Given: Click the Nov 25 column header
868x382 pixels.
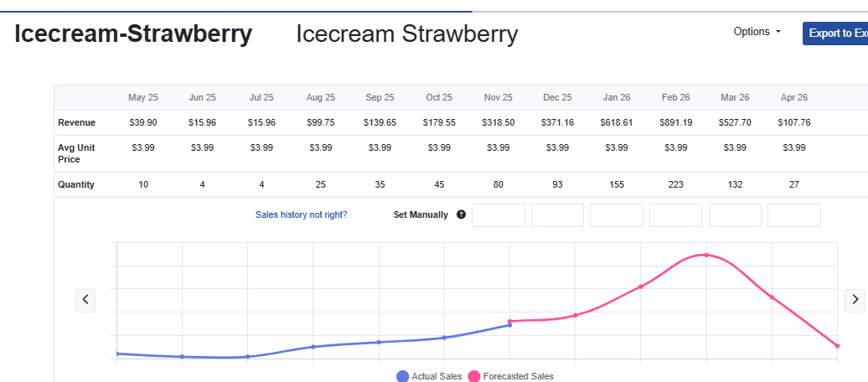Looking at the screenshot, I should pyautogui.click(x=499, y=98).
